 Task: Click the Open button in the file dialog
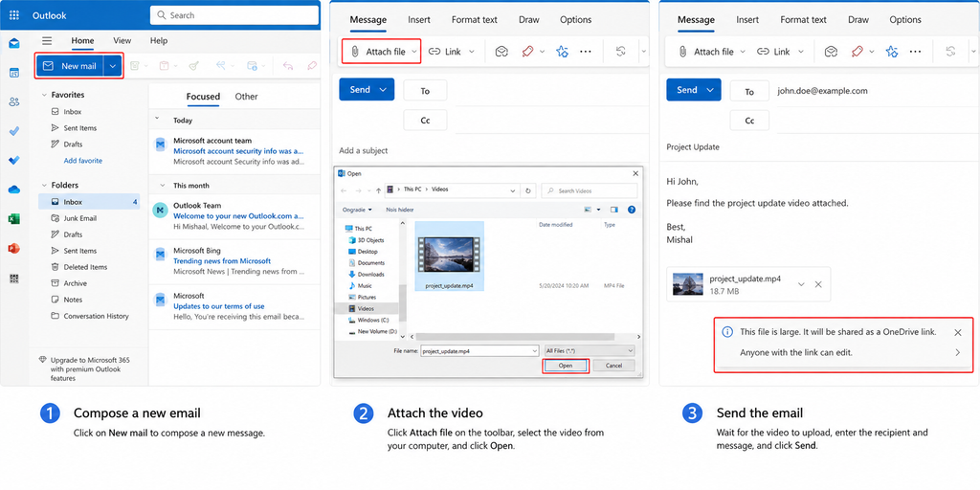566,366
